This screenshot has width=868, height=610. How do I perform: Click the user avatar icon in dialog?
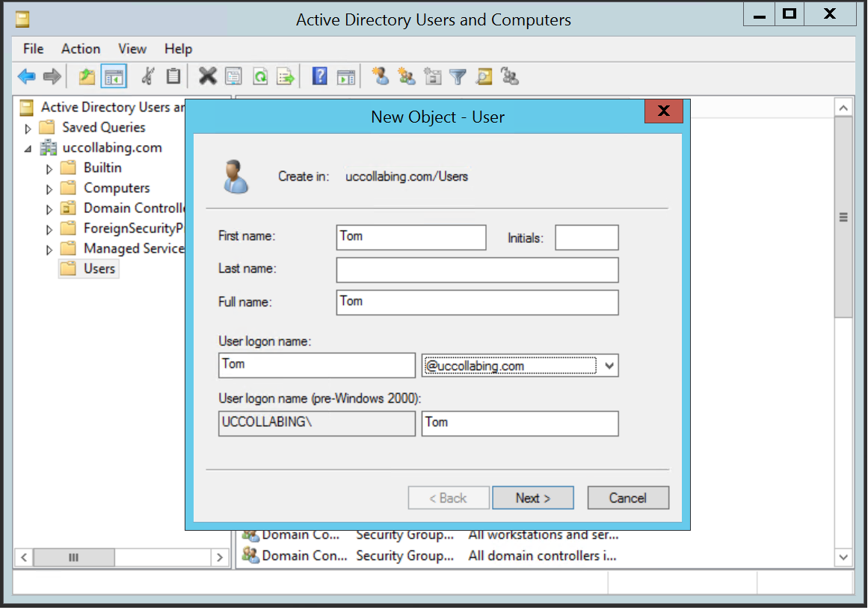coord(236,176)
